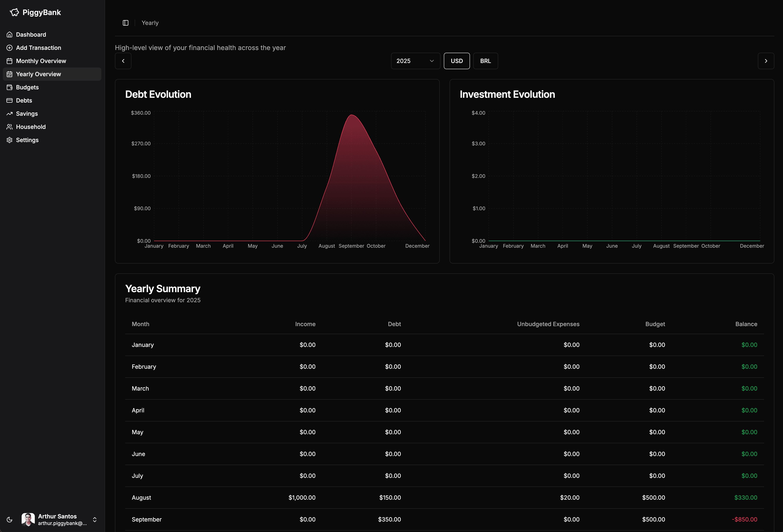Open Monthly Overview via its calendar icon
This screenshot has height=532, width=783.
coord(9,61)
